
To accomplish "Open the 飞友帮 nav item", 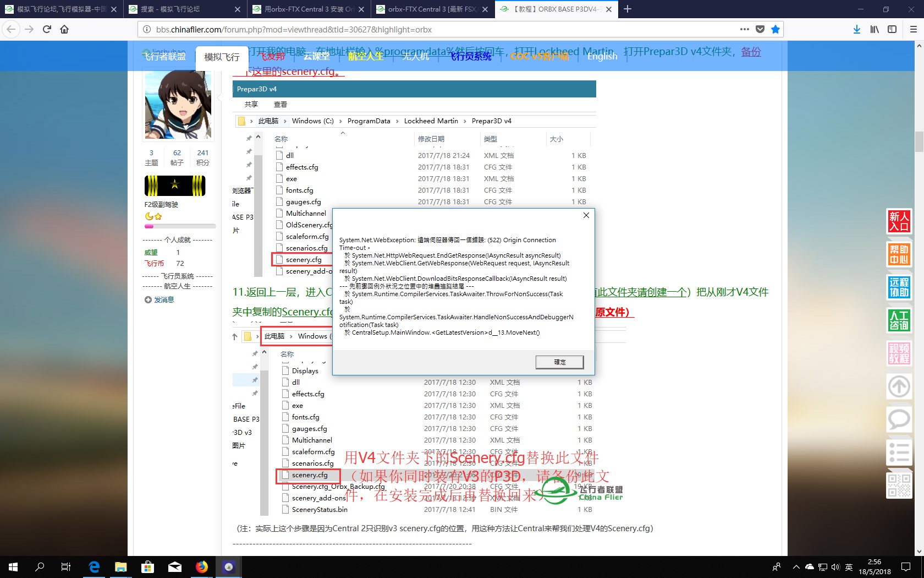I will [273, 56].
